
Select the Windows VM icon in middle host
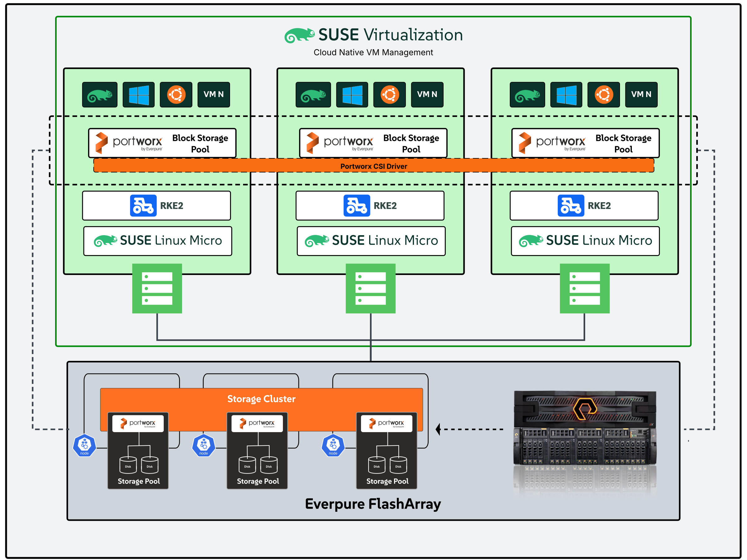[x=352, y=95]
